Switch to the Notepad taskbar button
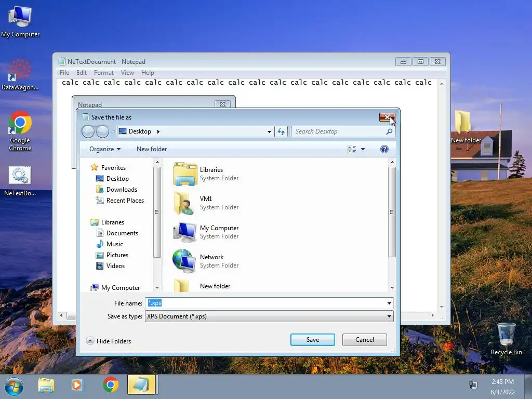 click(141, 385)
